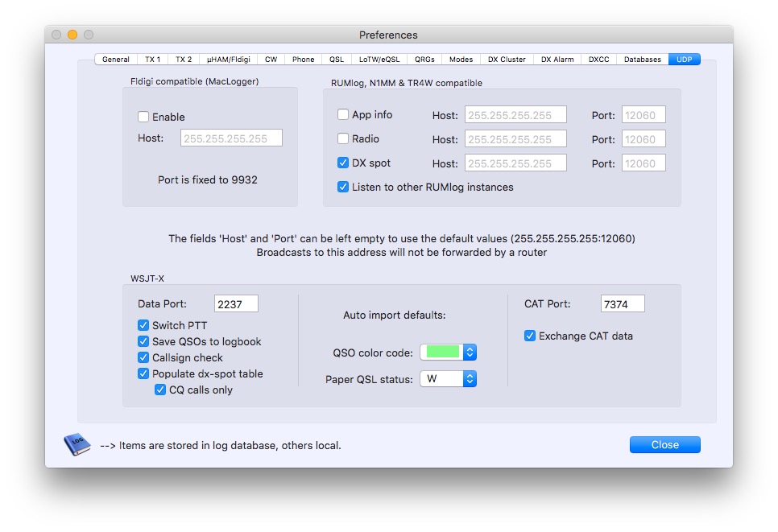Enable the App info checkbox
This screenshot has width=778, height=532.
click(343, 115)
